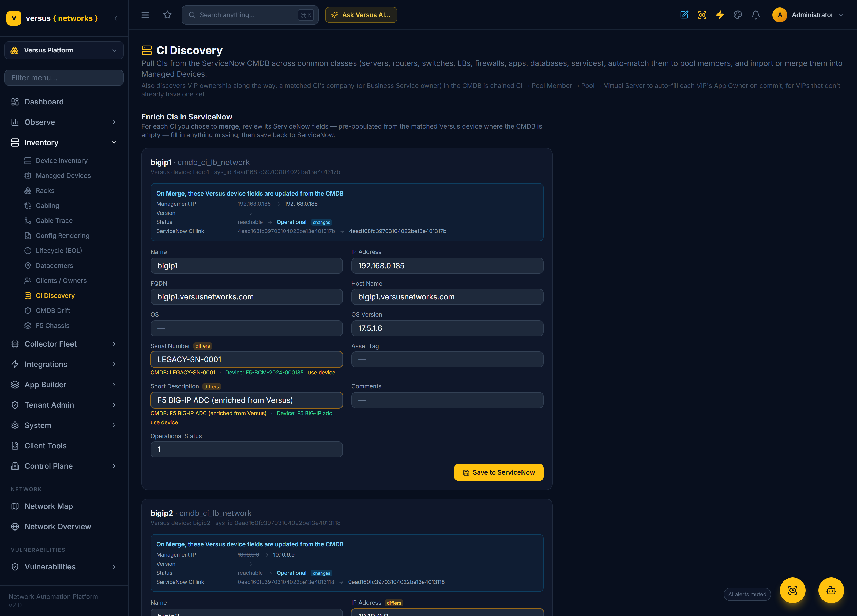
Task: Open Cable Trace page
Action: coord(54,221)
